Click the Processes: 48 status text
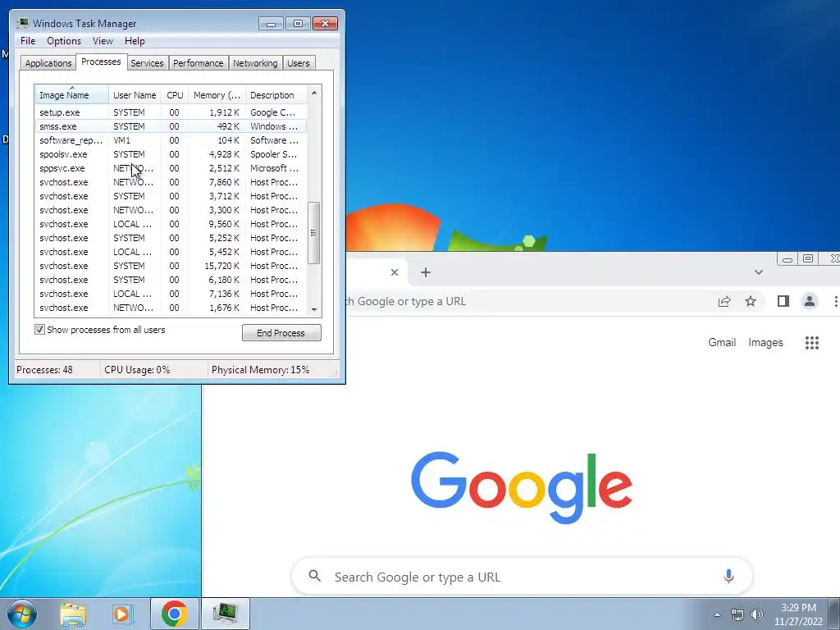 coord(44,370)
